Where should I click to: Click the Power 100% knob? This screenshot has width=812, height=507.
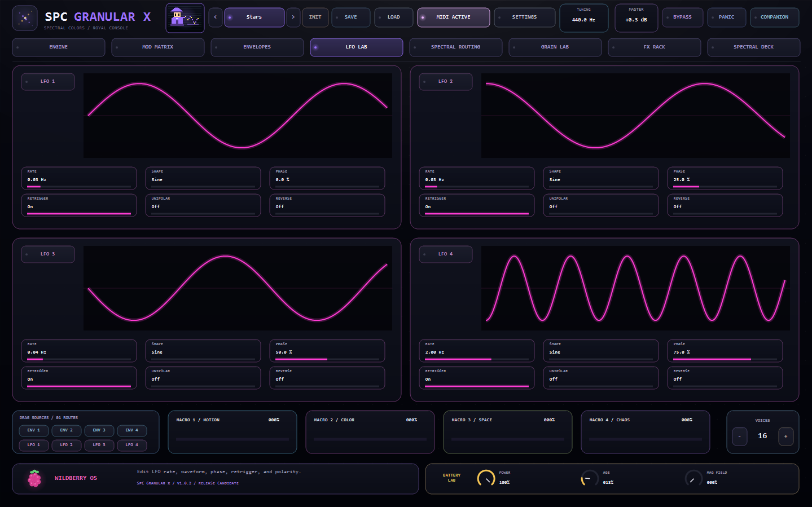[x=486, y=478]
